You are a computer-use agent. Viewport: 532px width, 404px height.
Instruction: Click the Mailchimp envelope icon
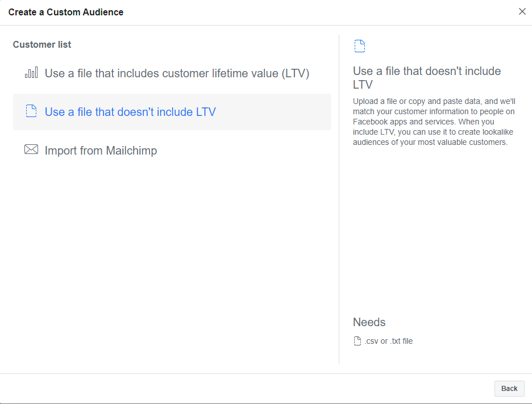(31, 150)
